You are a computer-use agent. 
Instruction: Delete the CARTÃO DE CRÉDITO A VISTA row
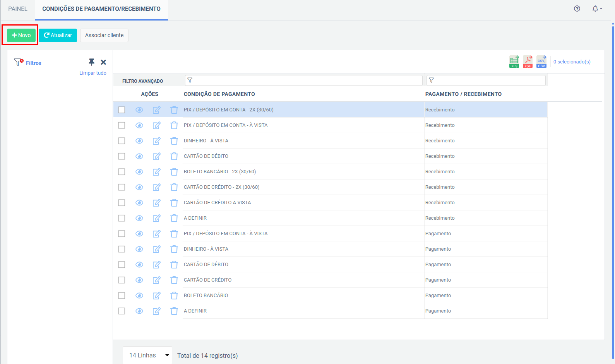tap(174, 203)
